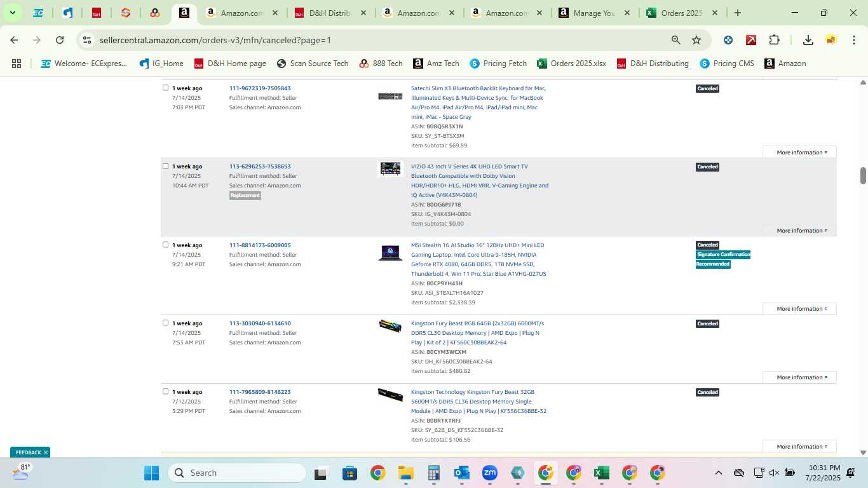
Task: Open the Manage You browser tab
Action: (594, 13)
